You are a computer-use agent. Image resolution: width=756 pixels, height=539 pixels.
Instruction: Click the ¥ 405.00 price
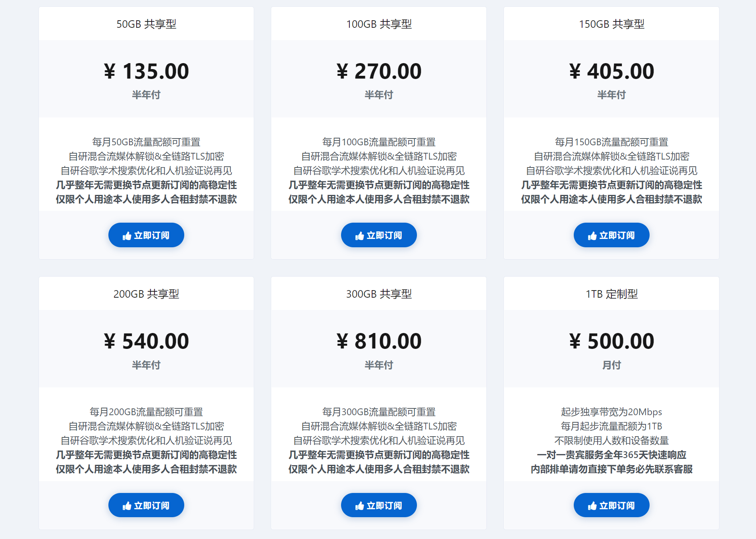point(611,71)
